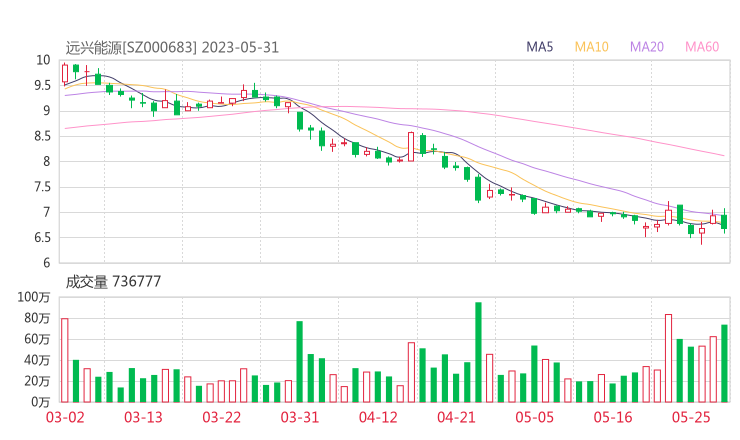Viewport: 740px width, 440px height.
Task: Click the tall green volume bar at 03-31
Action: 299,362
